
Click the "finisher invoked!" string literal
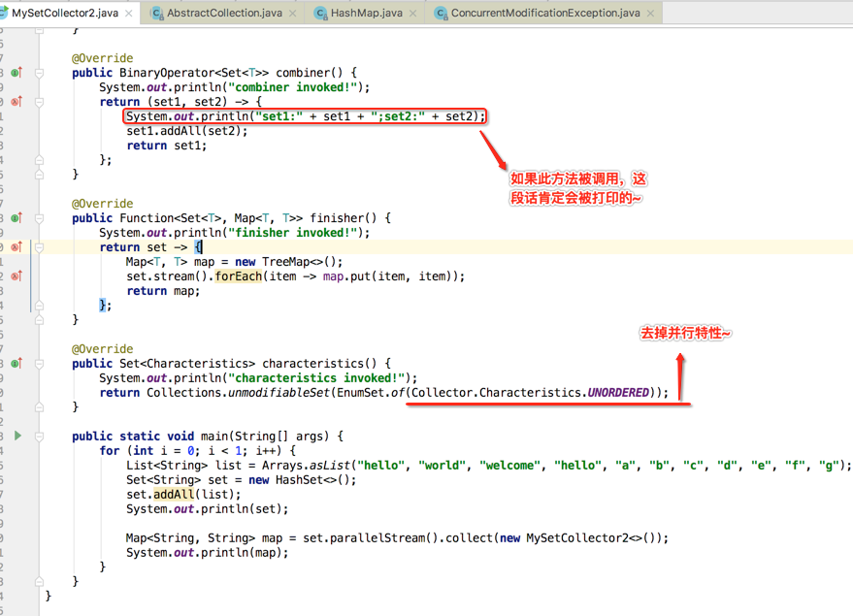coord(293,233)
